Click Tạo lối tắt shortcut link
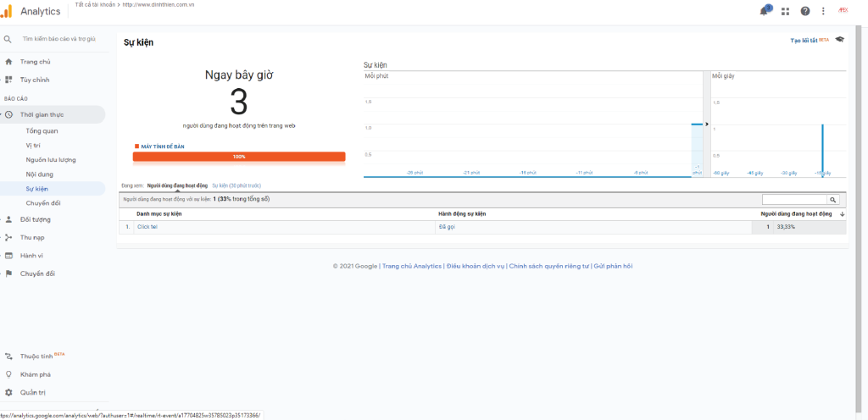 tap(804, 41)
